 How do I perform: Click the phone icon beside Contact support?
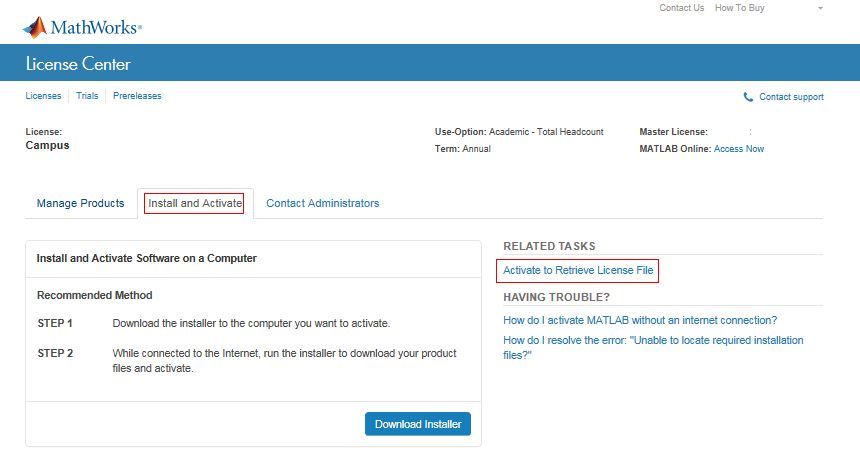tap(748, 97)
